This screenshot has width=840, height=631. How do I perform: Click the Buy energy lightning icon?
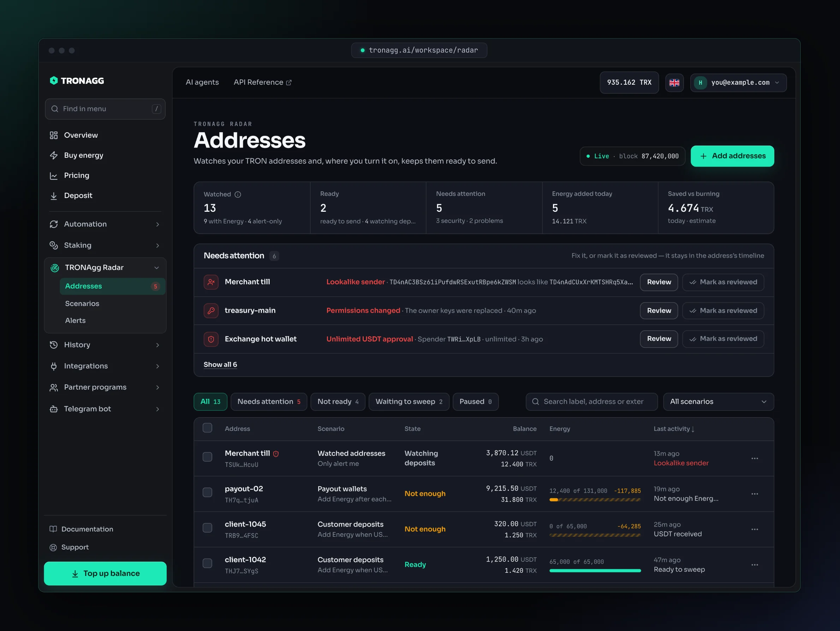(x=54, y=155)
